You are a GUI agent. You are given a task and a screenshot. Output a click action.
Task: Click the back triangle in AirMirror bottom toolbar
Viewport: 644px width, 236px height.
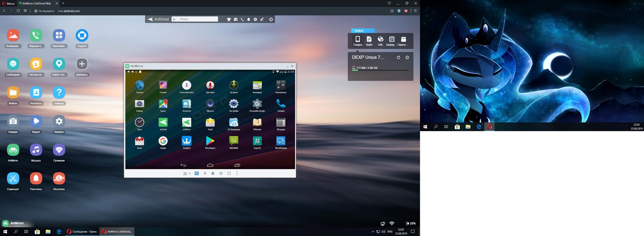pyautogui.click(x=205, y=173)
